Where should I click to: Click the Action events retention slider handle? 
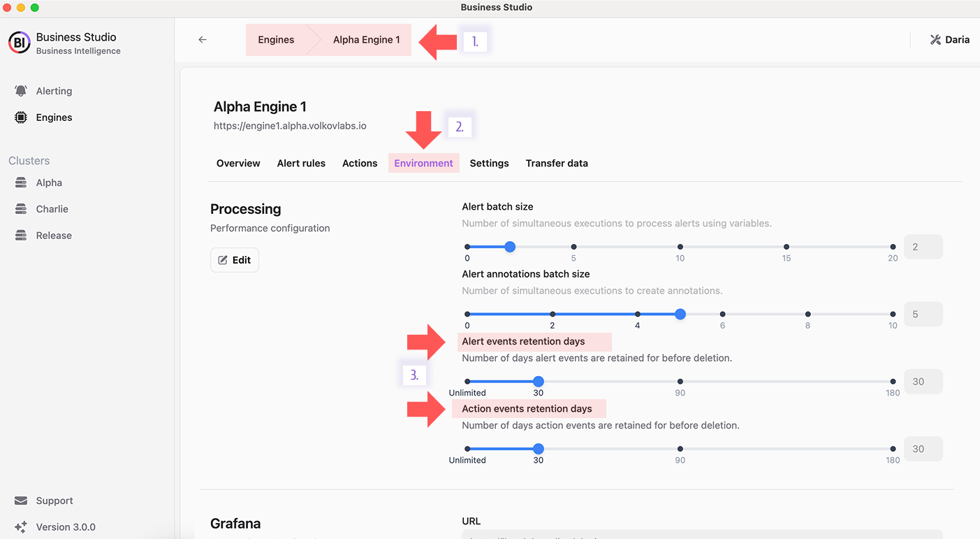539,449
